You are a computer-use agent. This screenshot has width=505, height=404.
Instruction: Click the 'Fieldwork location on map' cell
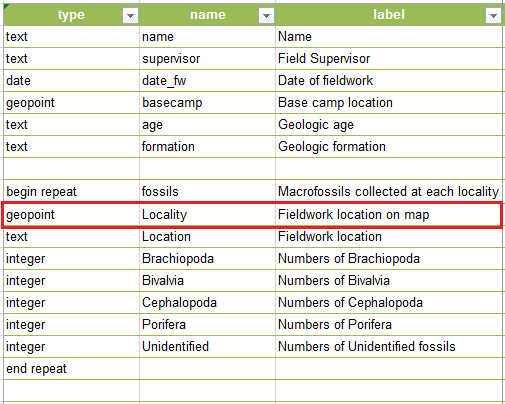pyautogui.click(x=388, y=215)
